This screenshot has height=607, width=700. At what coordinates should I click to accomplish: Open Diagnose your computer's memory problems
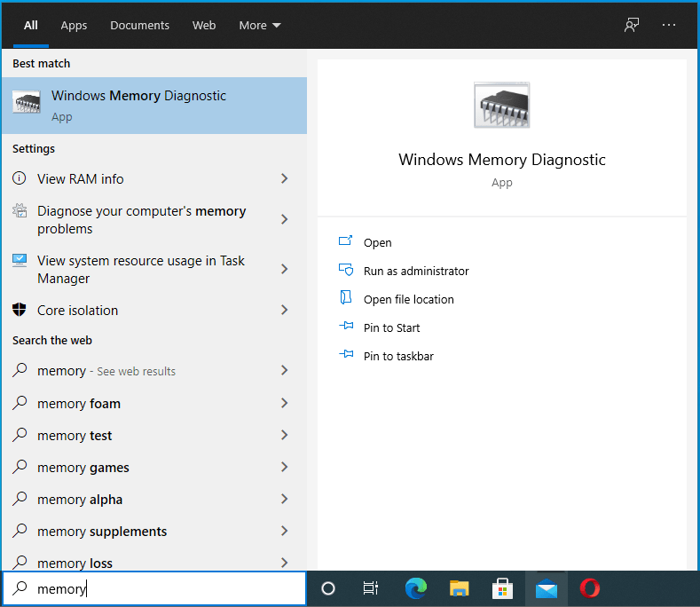coord(154,219)
